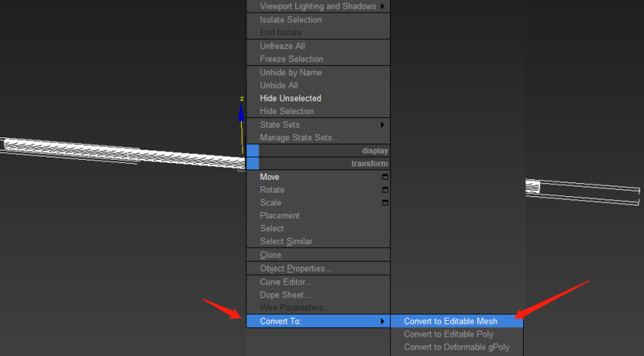Click the blue Z axis gizmo arrow
Viewport: 644px width, 356px height.
[x=241, y=112]
